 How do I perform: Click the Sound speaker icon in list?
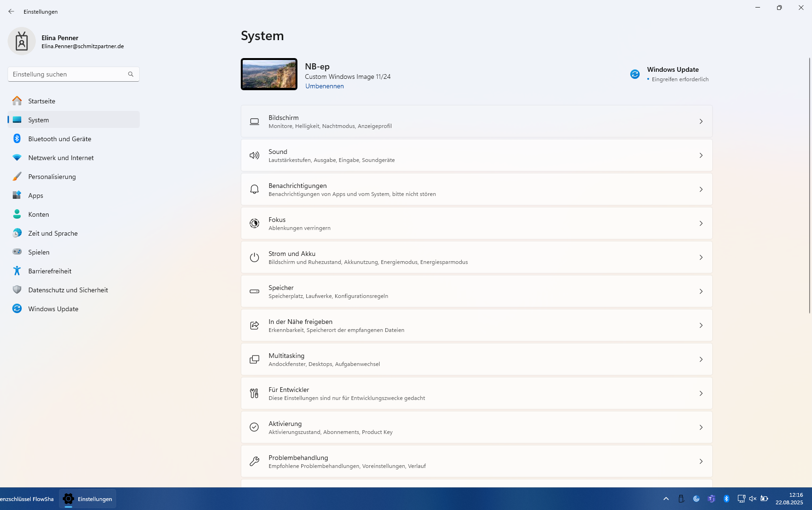click(x=254, y=155)
